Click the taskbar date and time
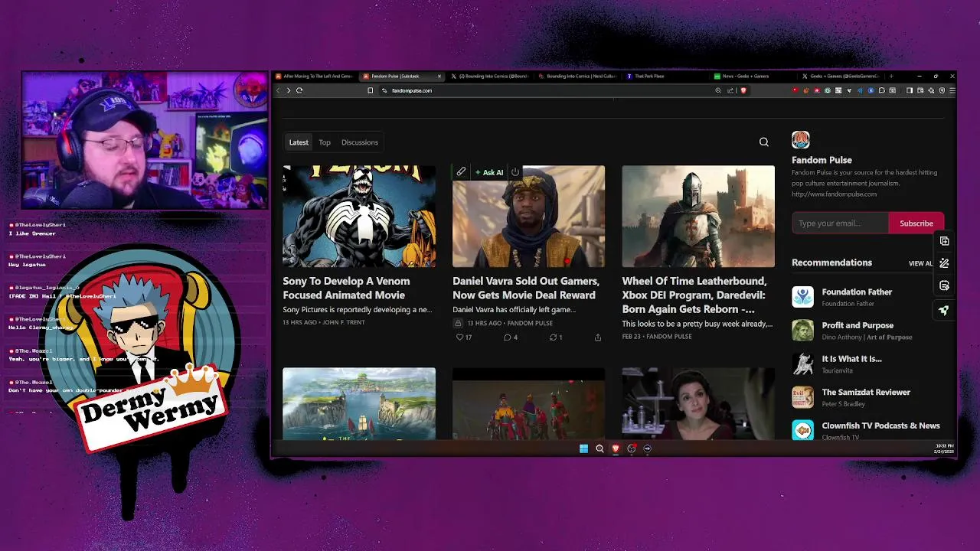Image resolution: width=980 pixels, height=551 pixels. [943, 448]
